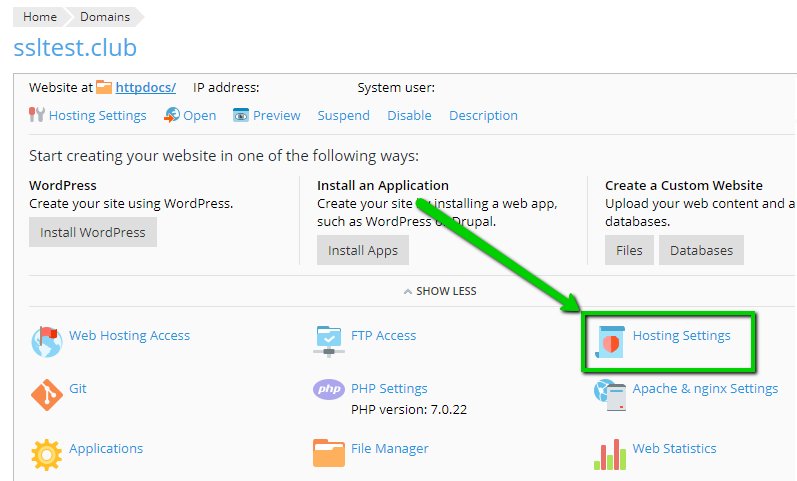Click the Web Statistics chart icon
Screen dimensions: 797x481
610,454
